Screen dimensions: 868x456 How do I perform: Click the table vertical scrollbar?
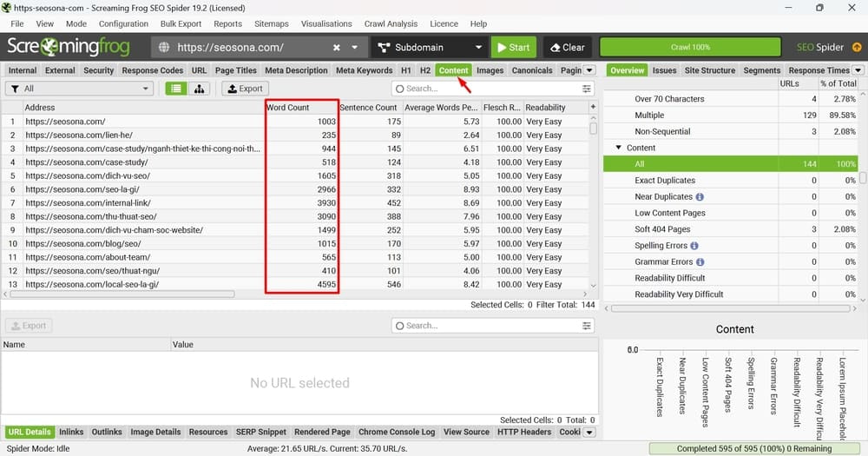pyautogui.click(x=593, y=128)
